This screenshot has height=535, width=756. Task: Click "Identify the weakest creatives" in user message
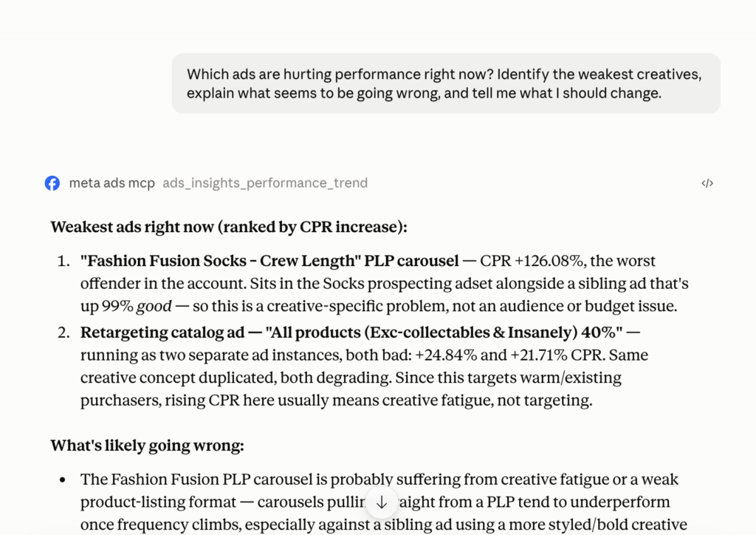599,75
